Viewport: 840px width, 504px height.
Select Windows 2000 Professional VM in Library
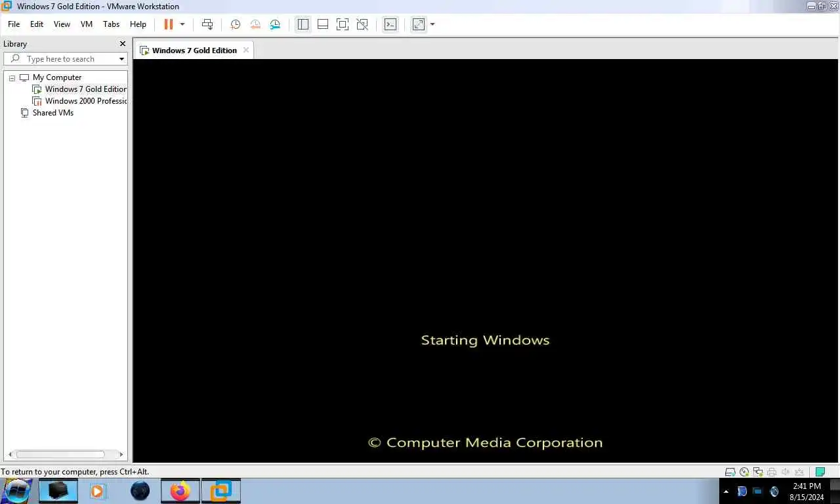tap(79, 101)
